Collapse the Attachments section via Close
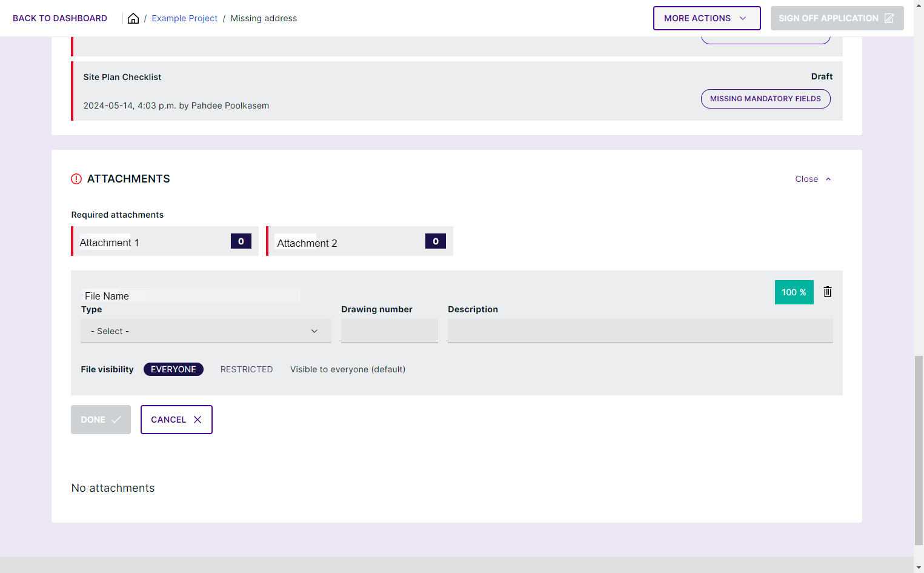The height and width of the screenshot is (573, 924). coord(813,179)
